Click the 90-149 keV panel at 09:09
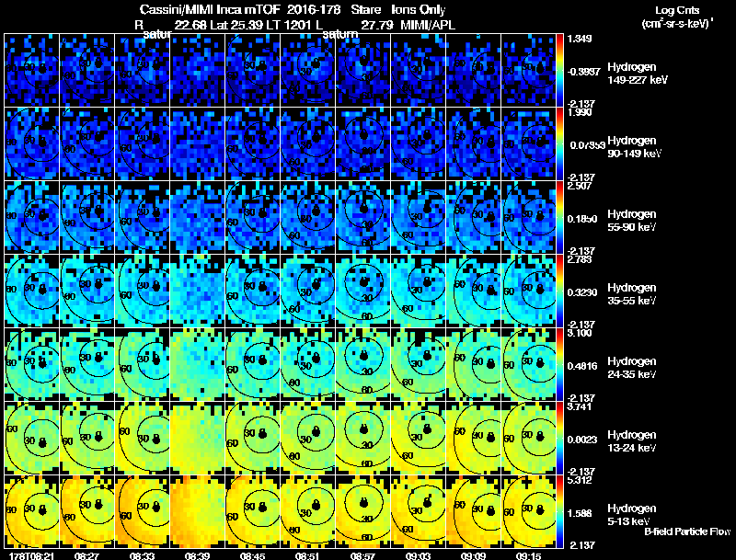736x560 pixels. tap(473, 143)
